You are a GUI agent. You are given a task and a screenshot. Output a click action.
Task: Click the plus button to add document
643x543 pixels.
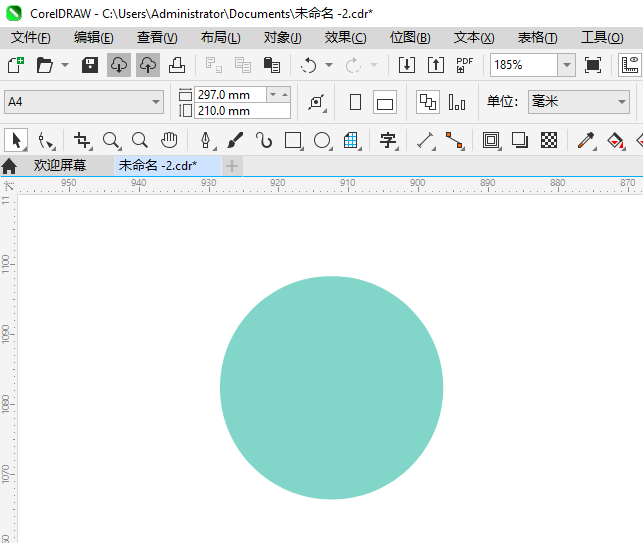(232, 166)
